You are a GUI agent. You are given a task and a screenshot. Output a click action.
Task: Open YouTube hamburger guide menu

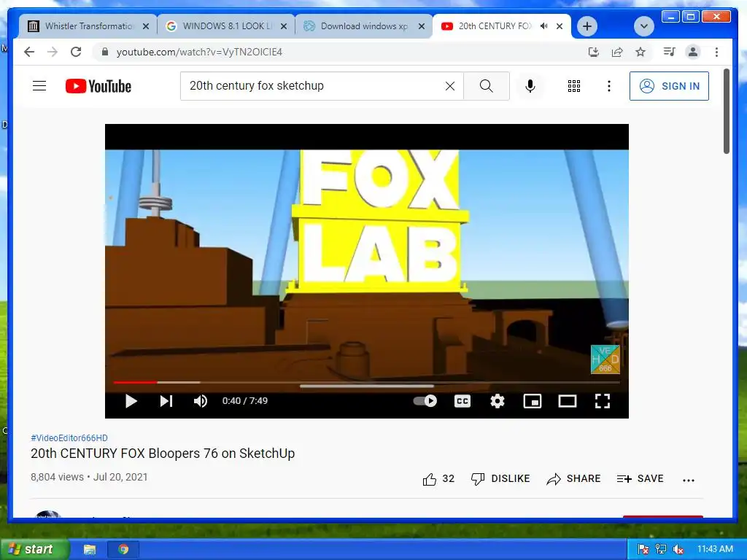pyautogui.click(x=39, y=86)
